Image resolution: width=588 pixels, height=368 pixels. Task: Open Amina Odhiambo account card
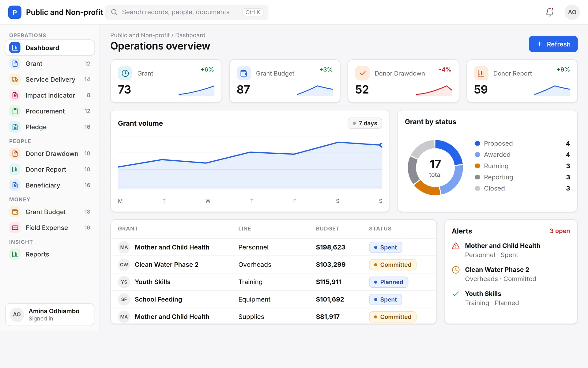coord(50,315)
